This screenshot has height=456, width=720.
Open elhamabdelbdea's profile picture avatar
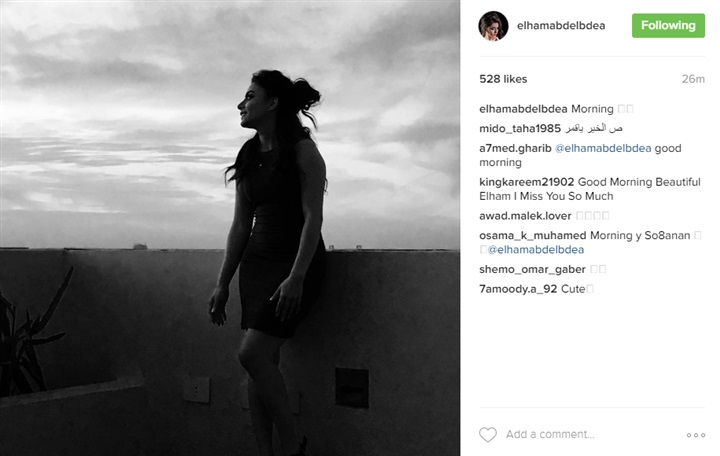[x=493, y=26]
